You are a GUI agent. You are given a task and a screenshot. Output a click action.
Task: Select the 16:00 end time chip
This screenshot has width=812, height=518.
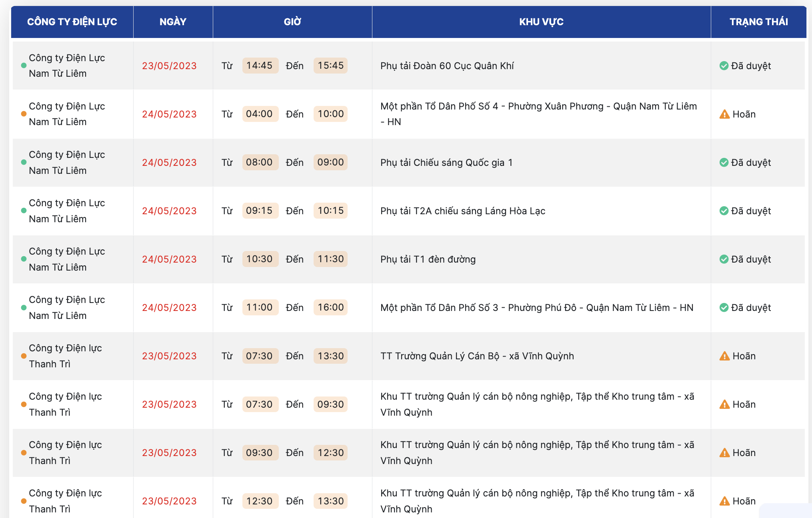[331, 307]
